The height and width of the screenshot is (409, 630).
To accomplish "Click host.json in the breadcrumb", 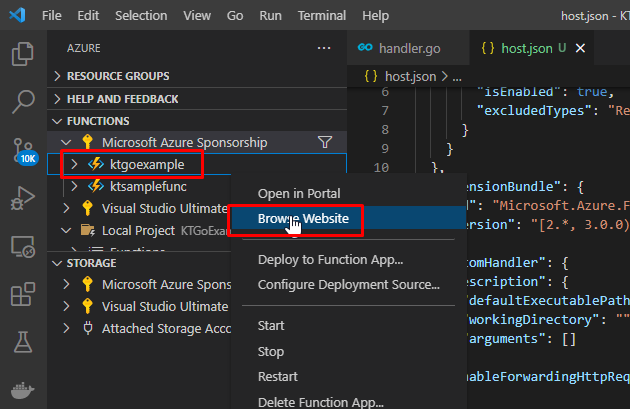I will click(410, 76).
